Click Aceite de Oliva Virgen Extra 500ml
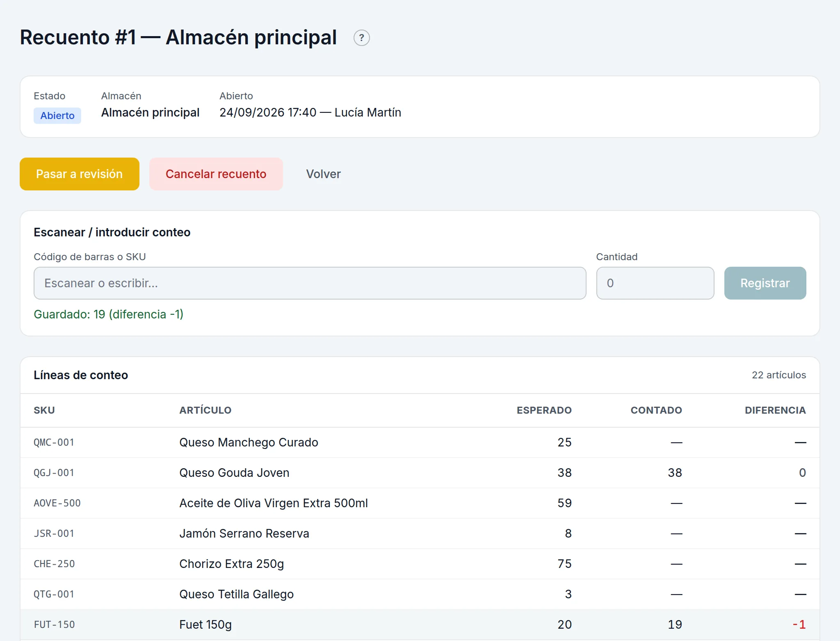Viewport: 840px width, 641px height. 274,503
